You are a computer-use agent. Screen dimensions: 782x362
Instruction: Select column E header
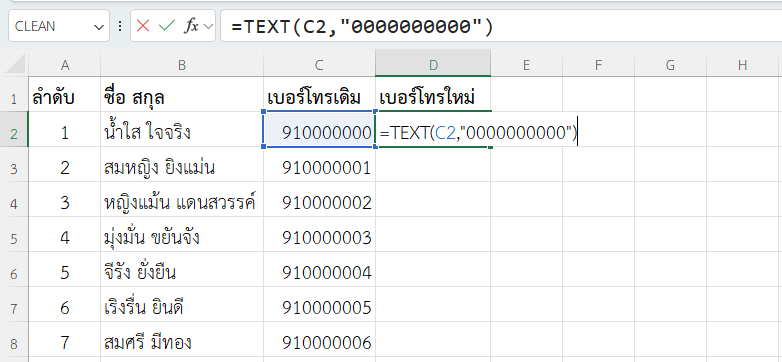(526, 65)
